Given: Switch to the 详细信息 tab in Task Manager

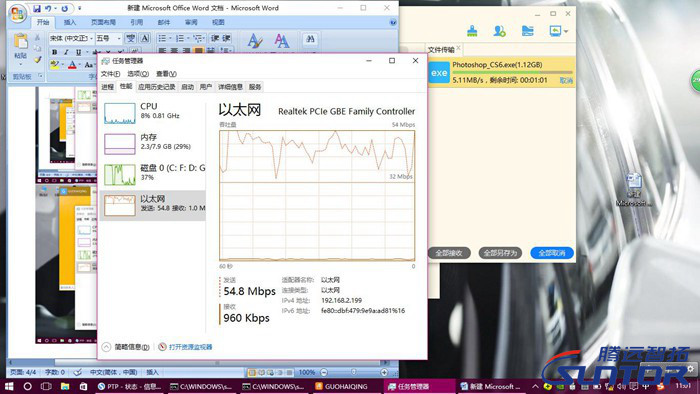Looking at the screenshot, I should coord(230,87).
